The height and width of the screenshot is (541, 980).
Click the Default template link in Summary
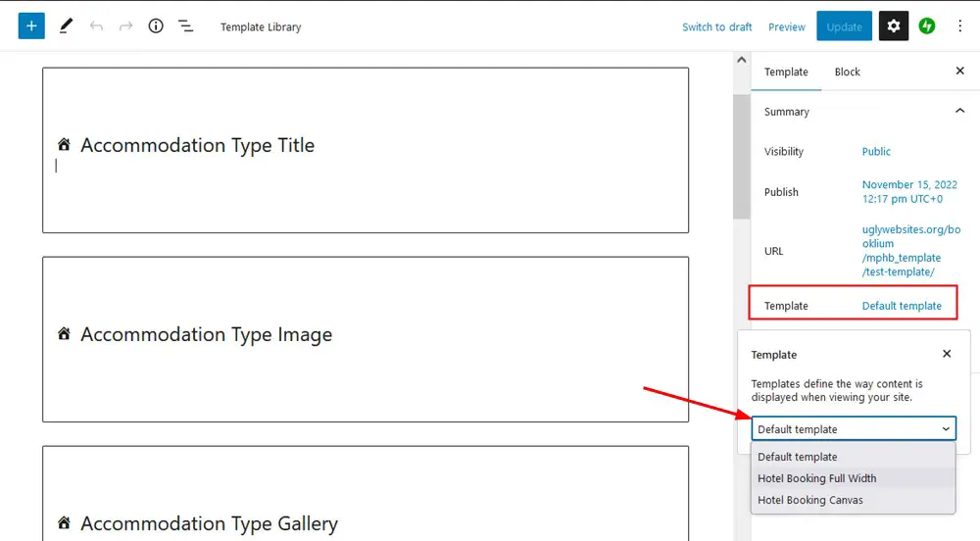click(902, 306)
